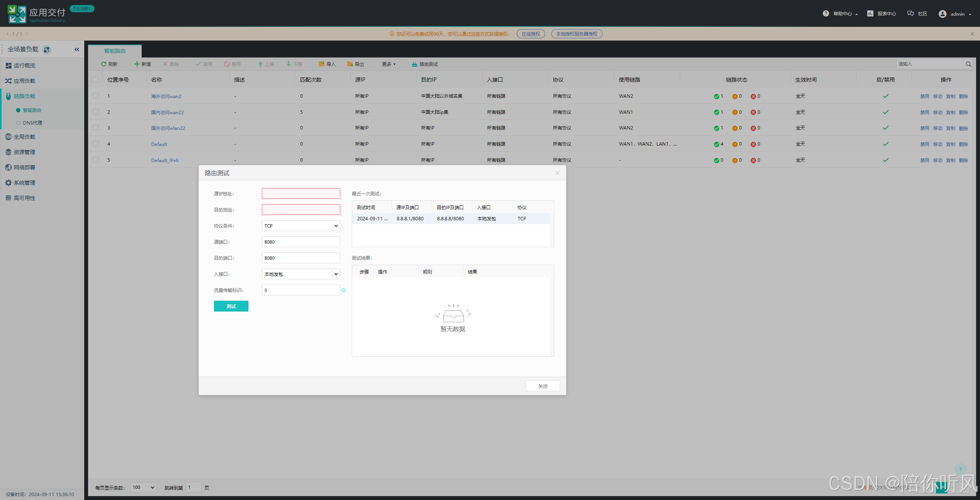Check the checkbox for row 海外访问wan2
This screenshot has height=500, width=980.
96,96
